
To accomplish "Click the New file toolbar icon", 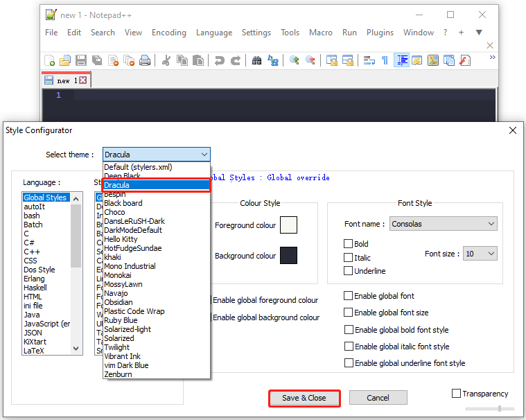I will 49,60.
